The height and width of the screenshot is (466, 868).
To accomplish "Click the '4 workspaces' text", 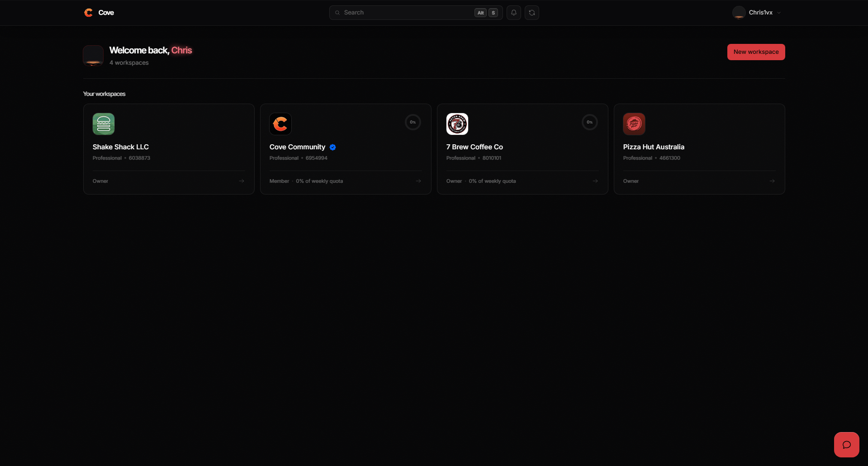I will [x=129, y=63].
